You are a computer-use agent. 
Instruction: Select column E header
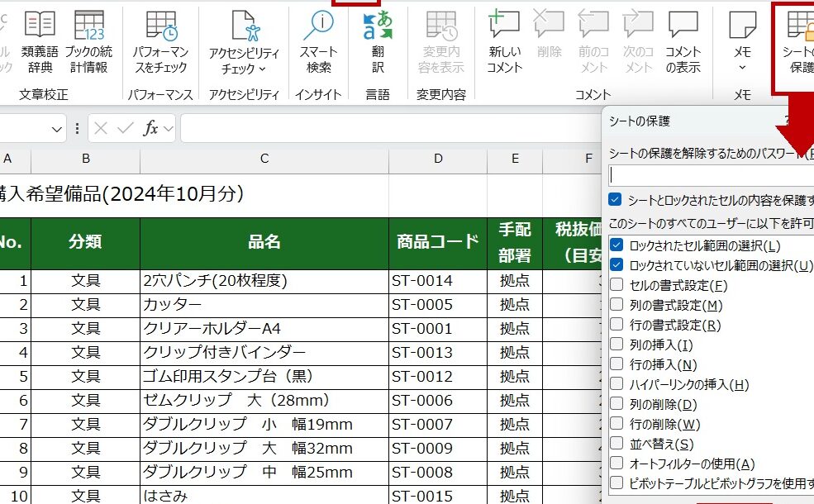tap(515, 159)
